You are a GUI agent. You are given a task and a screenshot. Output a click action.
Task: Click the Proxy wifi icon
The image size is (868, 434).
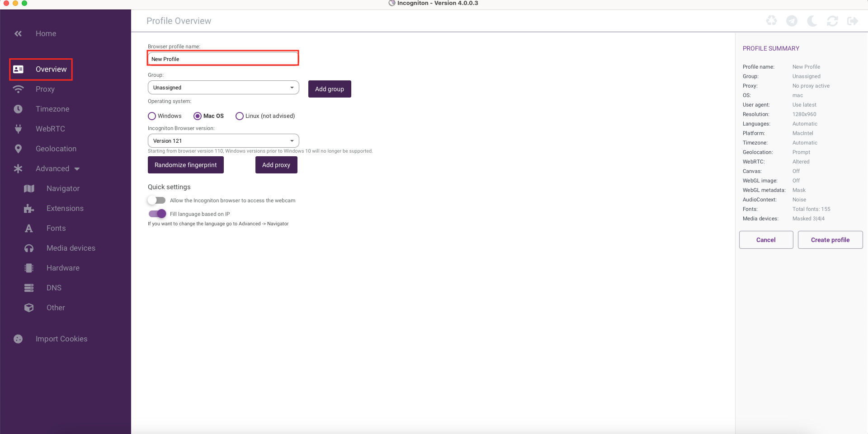click(x=18, y=89)
